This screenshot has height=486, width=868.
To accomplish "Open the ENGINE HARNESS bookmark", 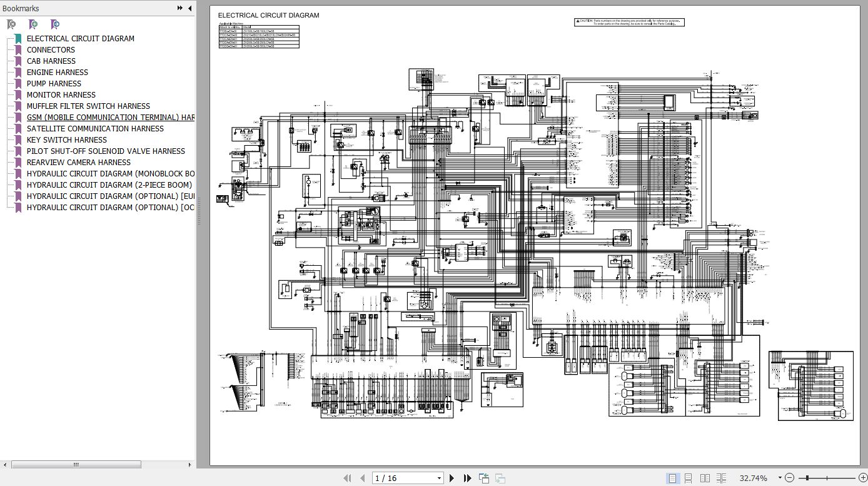I will (x=58, y=73).
